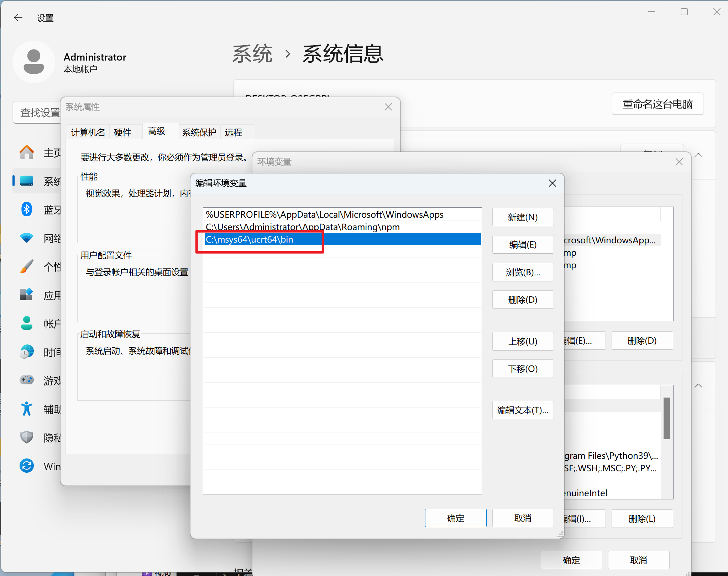Viewport: 728px width, 576px height.
Task: Open the Accessibility figure icon in sidebar
Action: pyautogui.click(x=27, y=409)
